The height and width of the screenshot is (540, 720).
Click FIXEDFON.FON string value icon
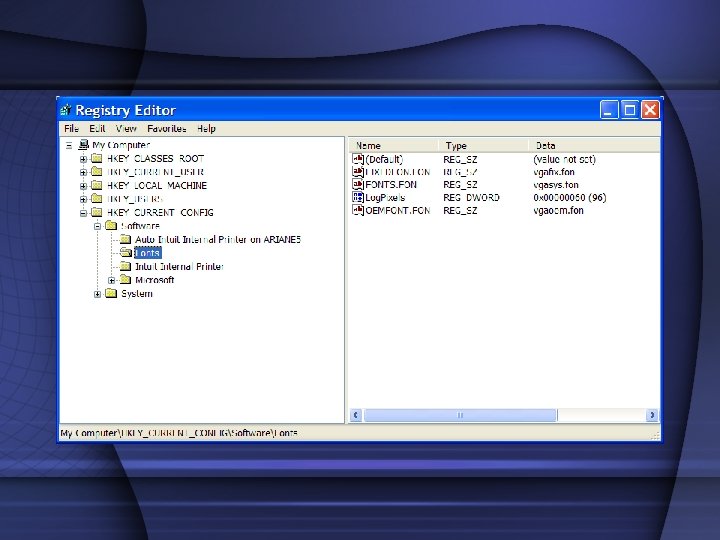[358, 172]
